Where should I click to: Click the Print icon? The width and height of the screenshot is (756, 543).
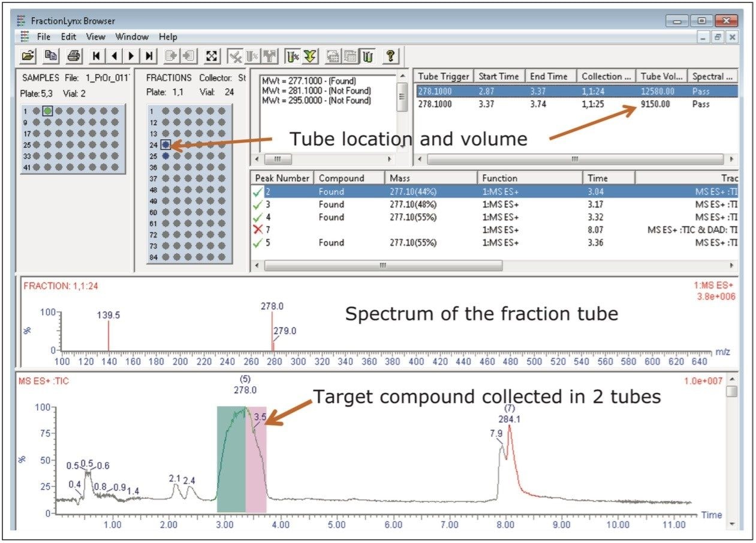(74, 56)
